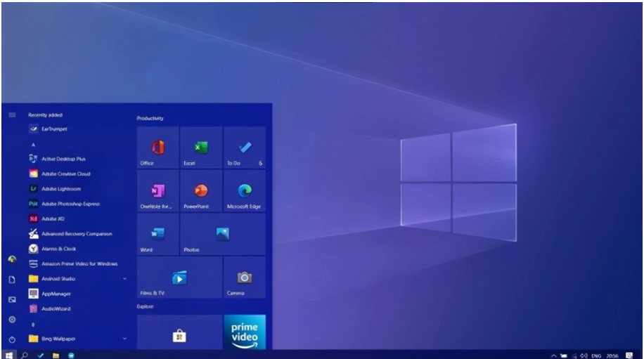
Task: Open the OneNote tile
Action: [158, 191]
